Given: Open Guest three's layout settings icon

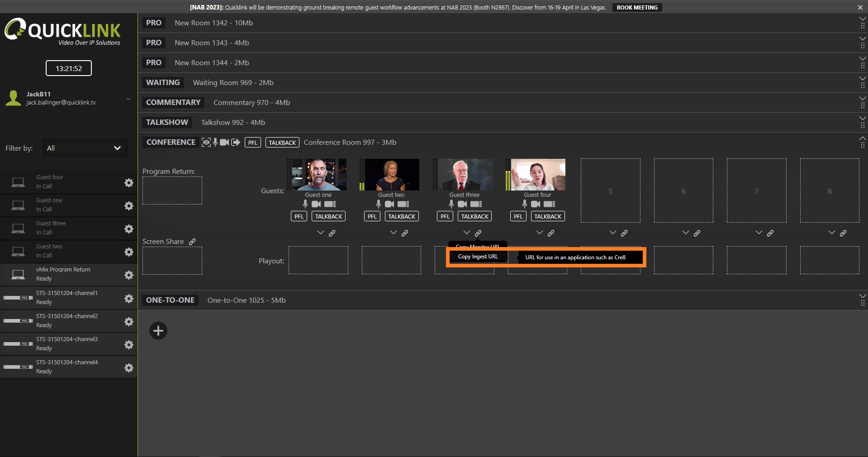Looking at the screenshot, I should click(476, 204).
